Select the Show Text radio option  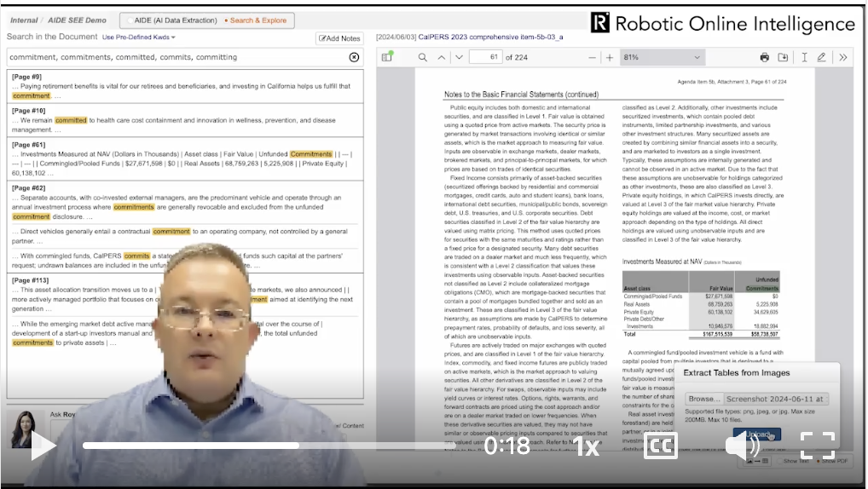[793, 461]
